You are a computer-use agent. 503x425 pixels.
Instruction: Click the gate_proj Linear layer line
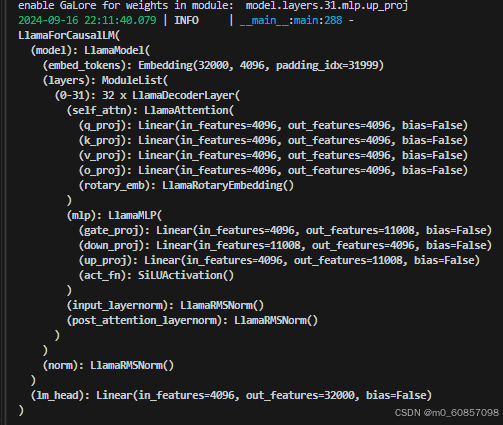point(285,230)
